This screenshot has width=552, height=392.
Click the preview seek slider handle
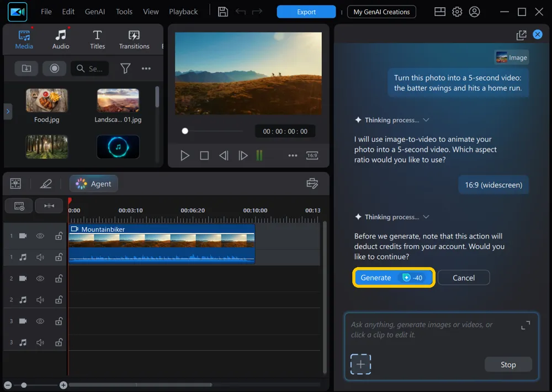pos(185,131)
